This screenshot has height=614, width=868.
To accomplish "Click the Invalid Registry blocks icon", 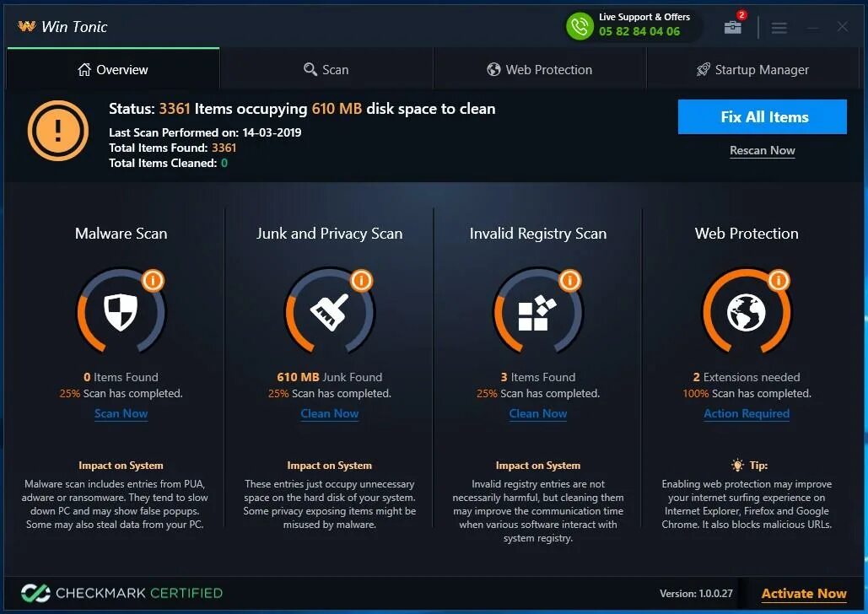I will coord(537,313).
